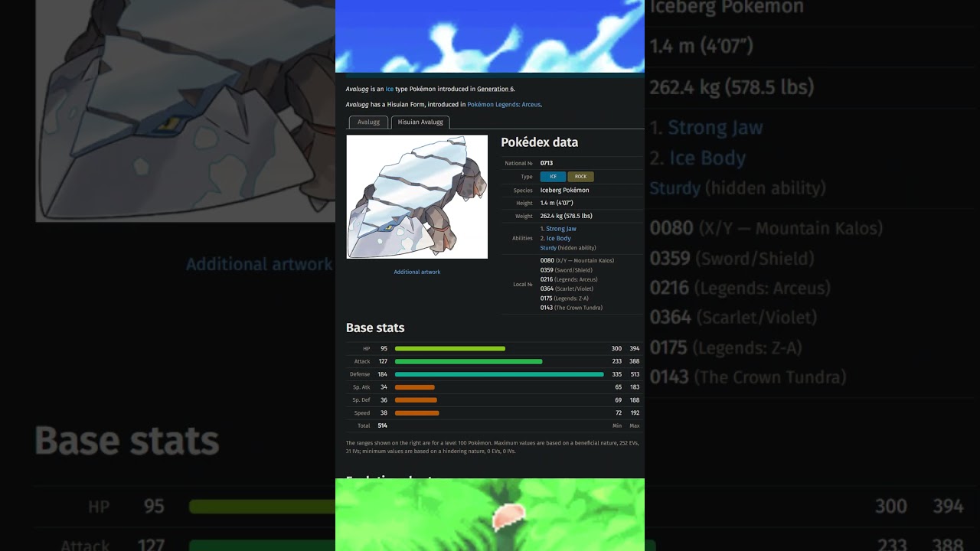
Task: Click the Attack base value 127
Action: pyautogui.click(x=382, y=361)
